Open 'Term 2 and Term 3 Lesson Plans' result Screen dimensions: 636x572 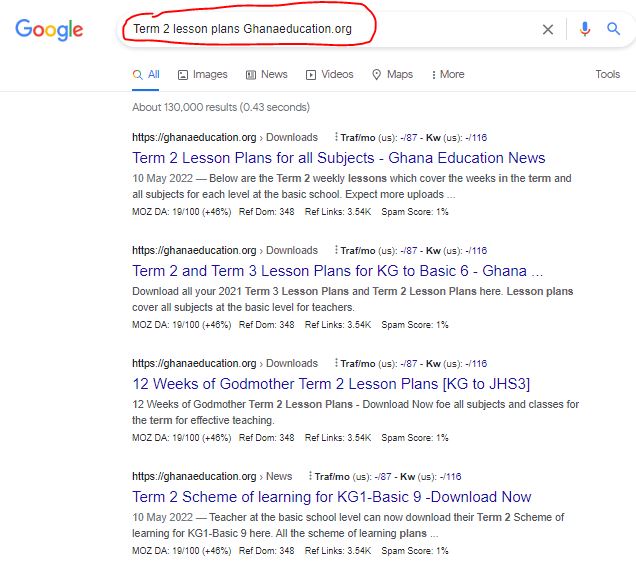(337, 271)
